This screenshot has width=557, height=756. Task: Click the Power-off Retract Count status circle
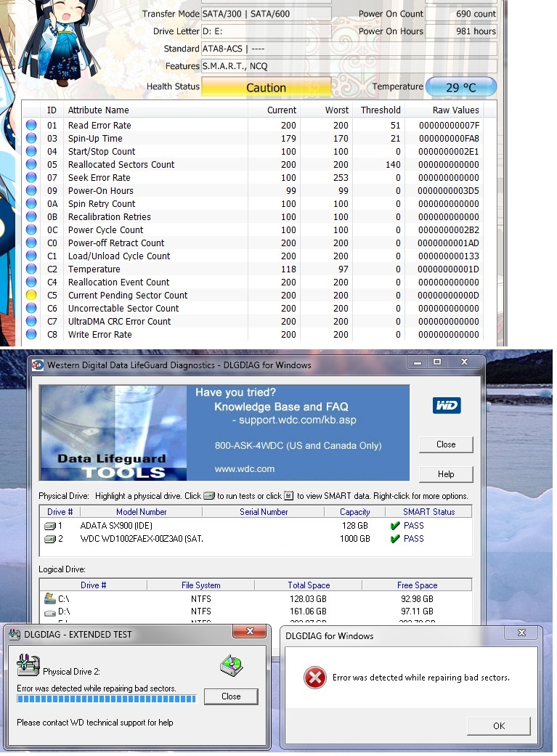pos(31,243)
